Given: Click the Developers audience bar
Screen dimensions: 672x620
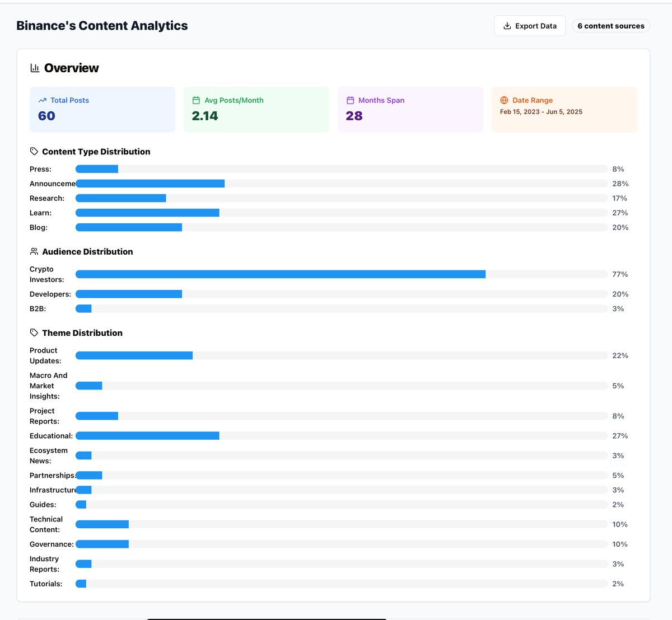Looking at the screenshot, I should [342, 294].
